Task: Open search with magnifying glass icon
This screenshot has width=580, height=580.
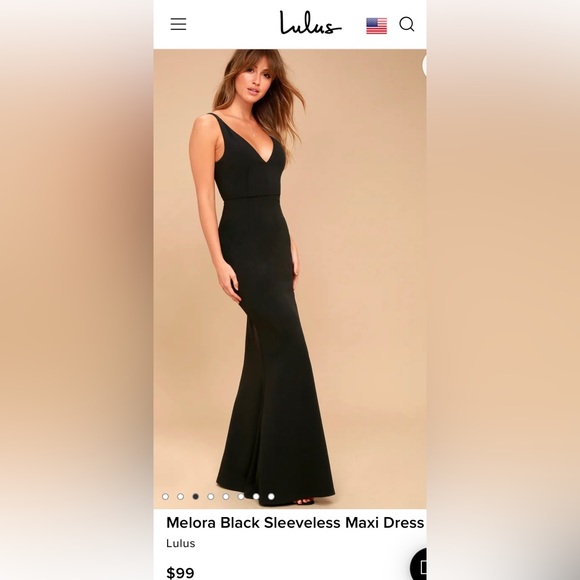Action: point(407,24)
